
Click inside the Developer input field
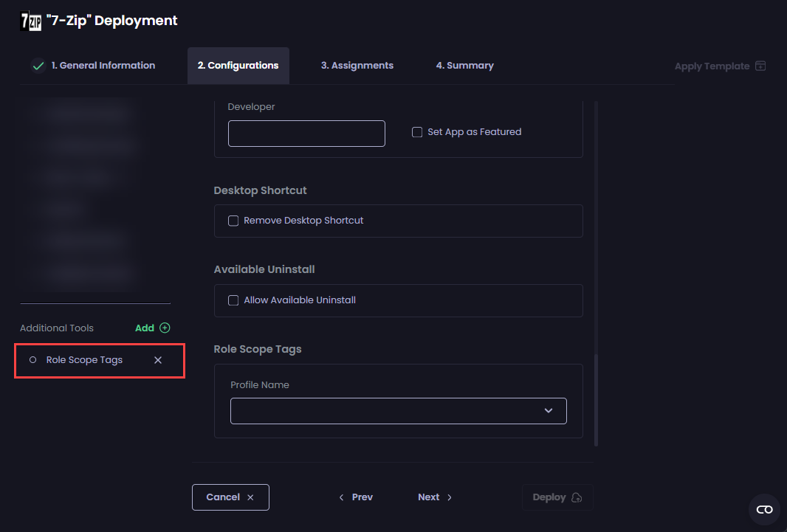click(306, 134)
